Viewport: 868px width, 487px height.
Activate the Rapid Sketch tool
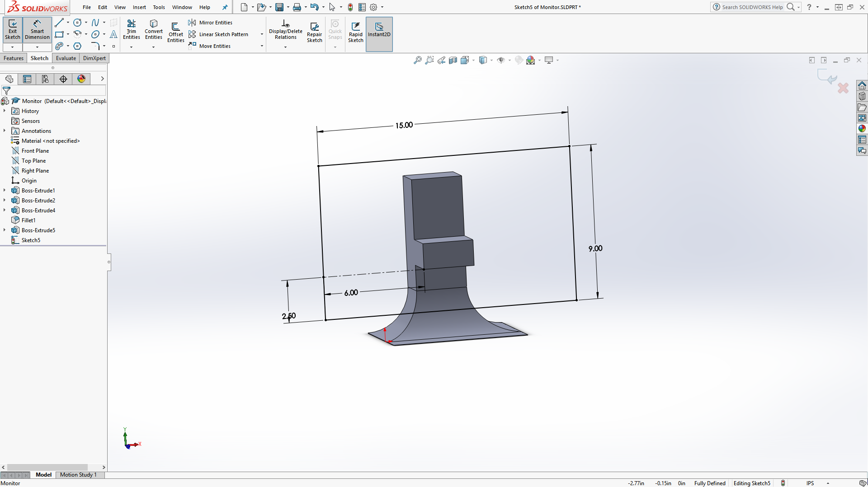point(355,32)
